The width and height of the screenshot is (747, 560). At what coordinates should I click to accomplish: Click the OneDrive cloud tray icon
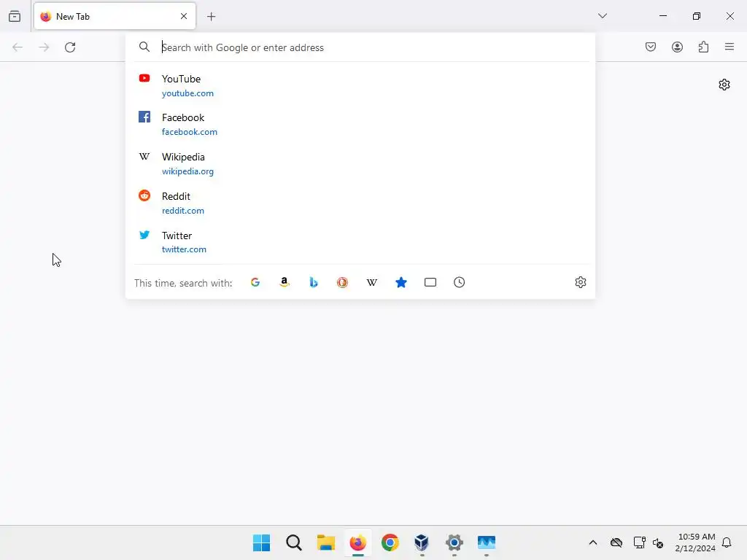click(616, 542)
